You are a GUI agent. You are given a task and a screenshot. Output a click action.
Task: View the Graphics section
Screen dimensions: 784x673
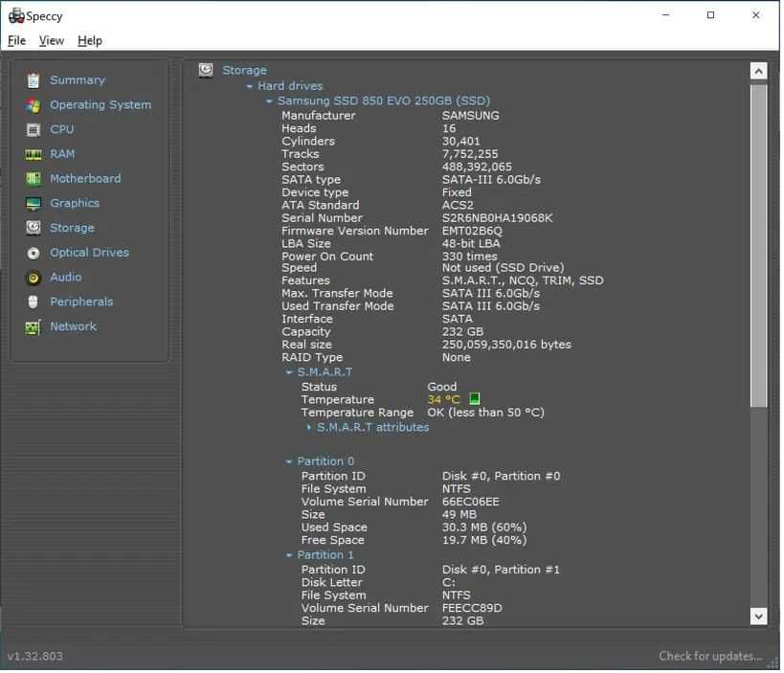75,203
